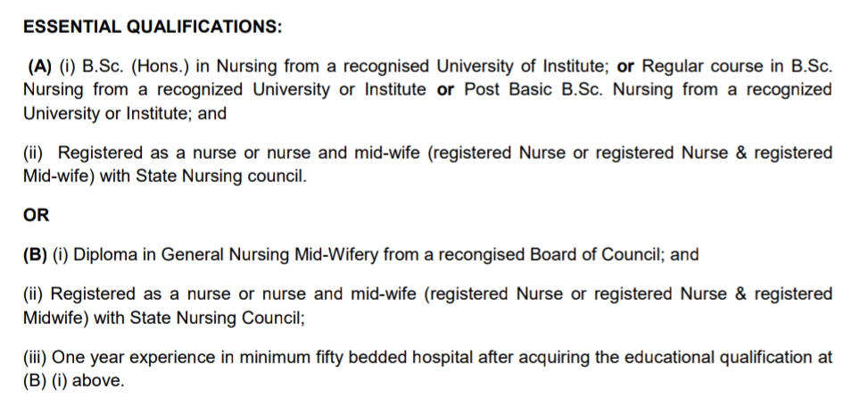868x398 pixels.
Task: Click the bold 'or' before 'Regular course'
Action: tap(625, 67)
